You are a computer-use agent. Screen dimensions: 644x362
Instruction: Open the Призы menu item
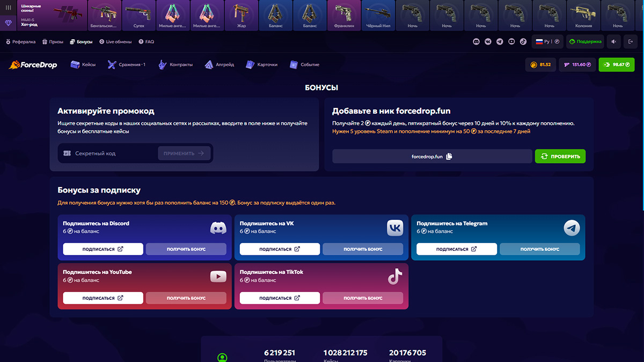pos(53,41)
